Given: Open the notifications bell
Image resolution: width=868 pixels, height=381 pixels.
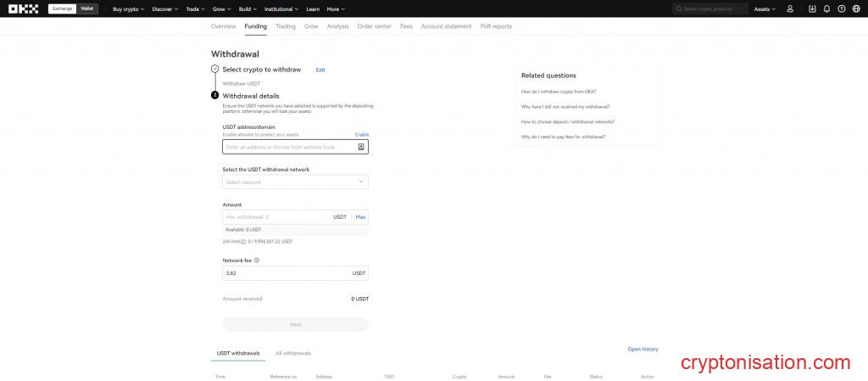Looking at the screenshot, I should (826, 8).
